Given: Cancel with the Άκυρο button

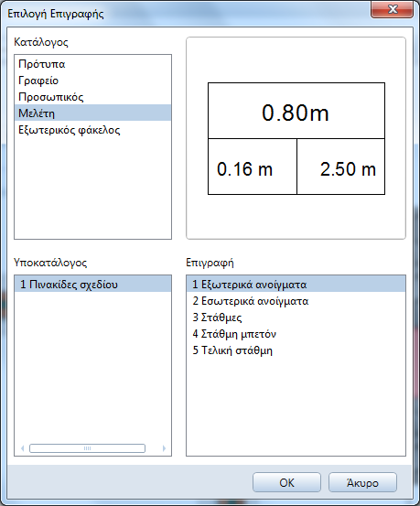Looking at the screenshot, I should coord(362,482).
